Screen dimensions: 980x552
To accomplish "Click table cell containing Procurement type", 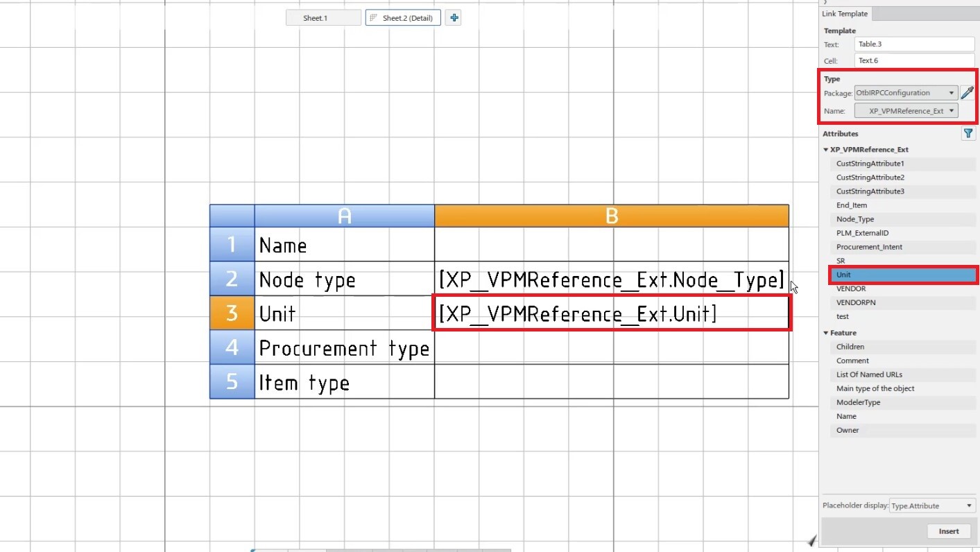I will (x=345, y=347).
